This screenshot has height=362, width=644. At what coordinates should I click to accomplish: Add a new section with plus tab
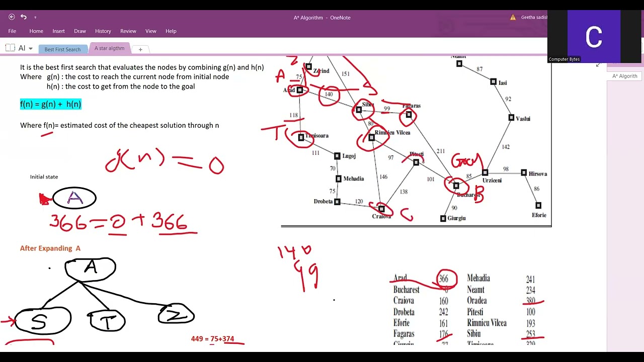coord(140,49)
